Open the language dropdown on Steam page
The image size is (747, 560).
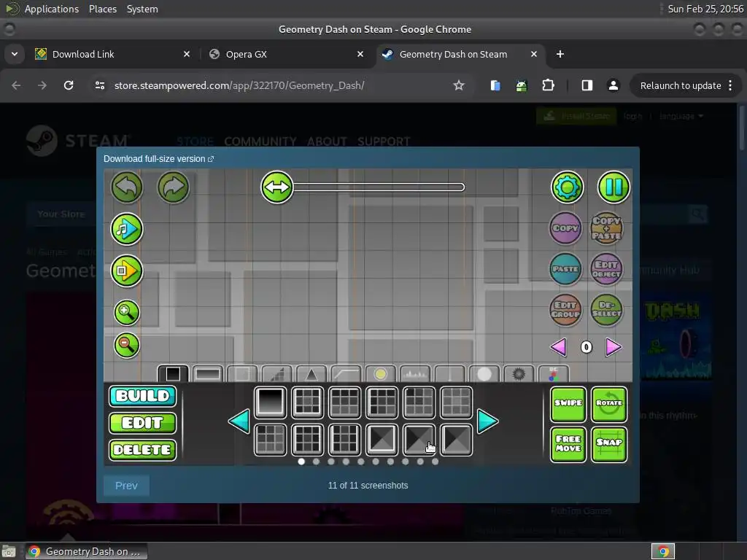(681, 116)
